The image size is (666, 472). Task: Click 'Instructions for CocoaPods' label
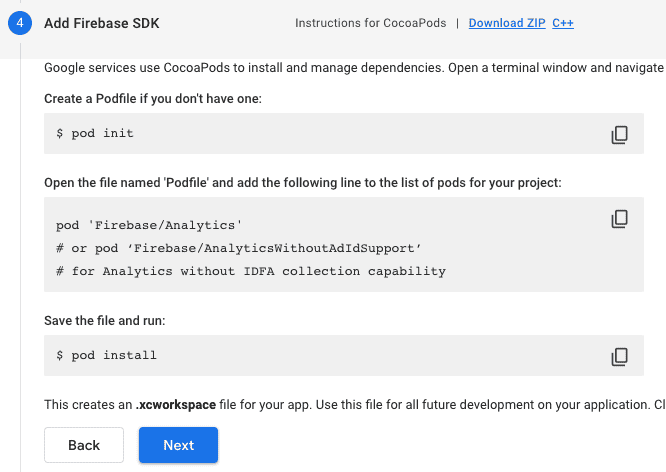pos(369,23)
